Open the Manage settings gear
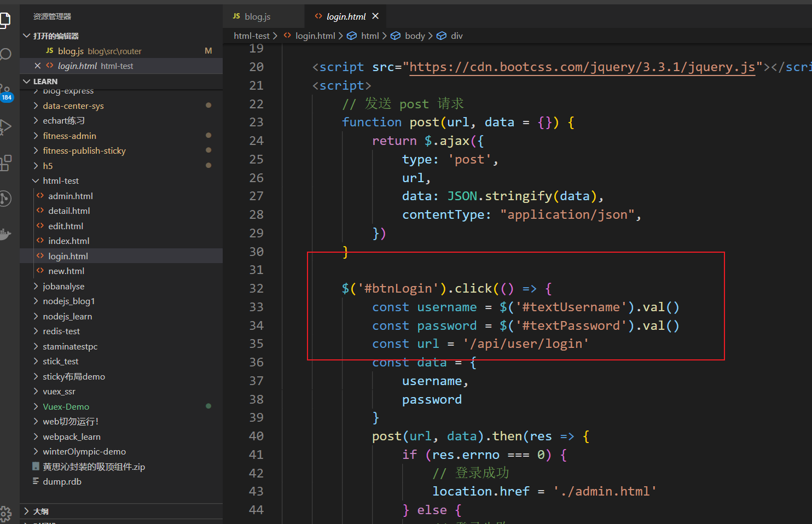This screenshot has width=812, height=524. pyautogui.click(x=5, y=513)
